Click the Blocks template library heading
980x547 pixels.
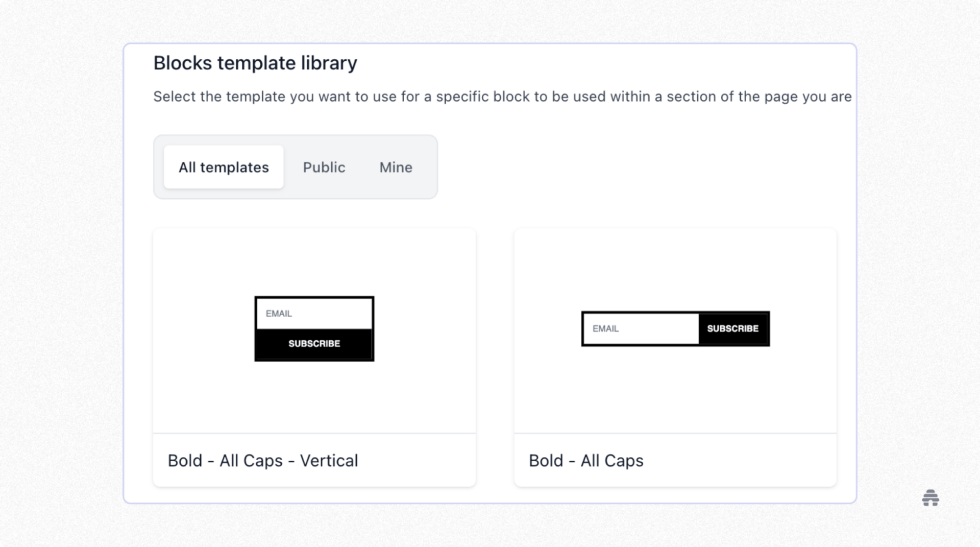[255, 62]
